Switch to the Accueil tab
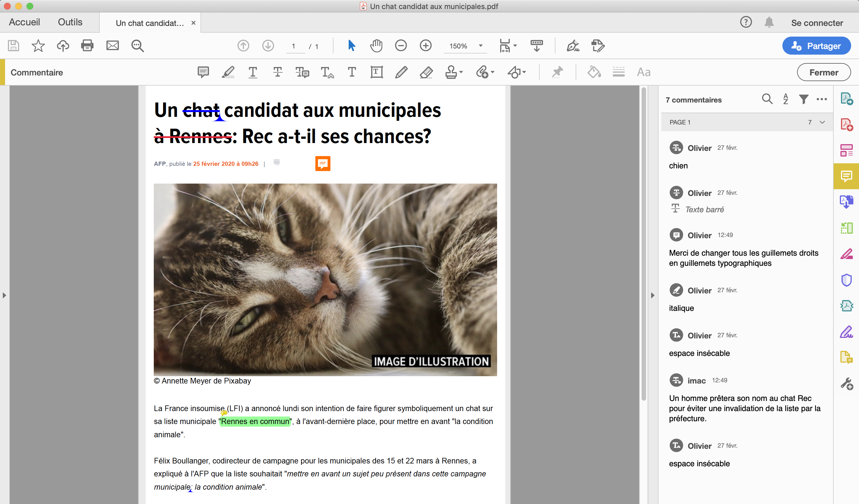The width and height of the screenshot is (859, 504). click(24, 22)
